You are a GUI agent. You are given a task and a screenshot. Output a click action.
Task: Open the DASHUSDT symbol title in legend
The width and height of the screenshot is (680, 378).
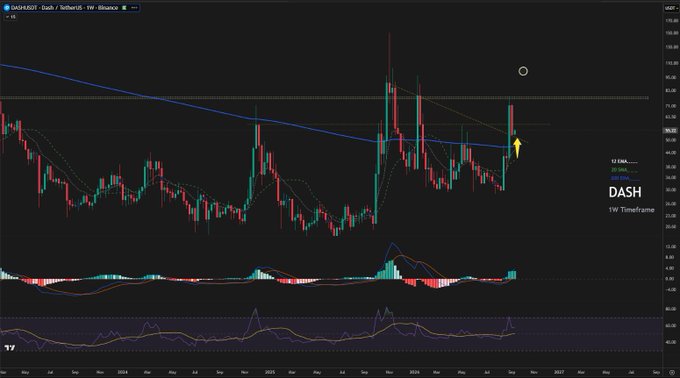(64, 8)
